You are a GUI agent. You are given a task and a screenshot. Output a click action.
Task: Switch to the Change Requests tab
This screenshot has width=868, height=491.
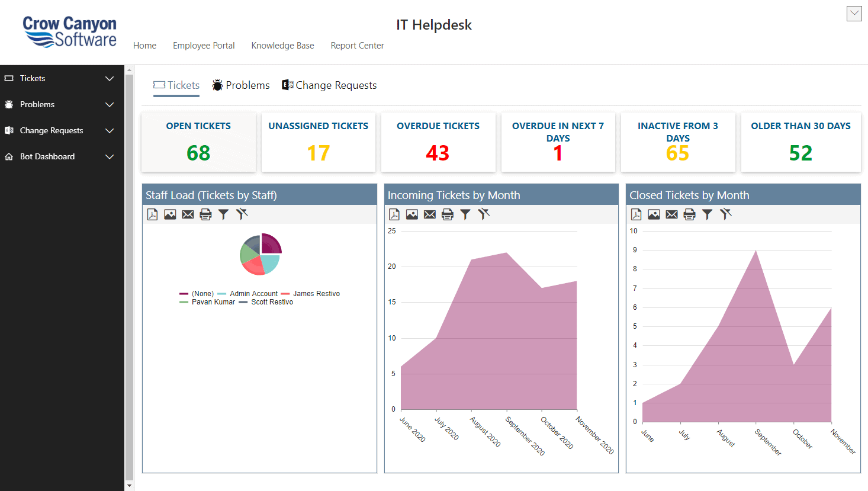329,85
